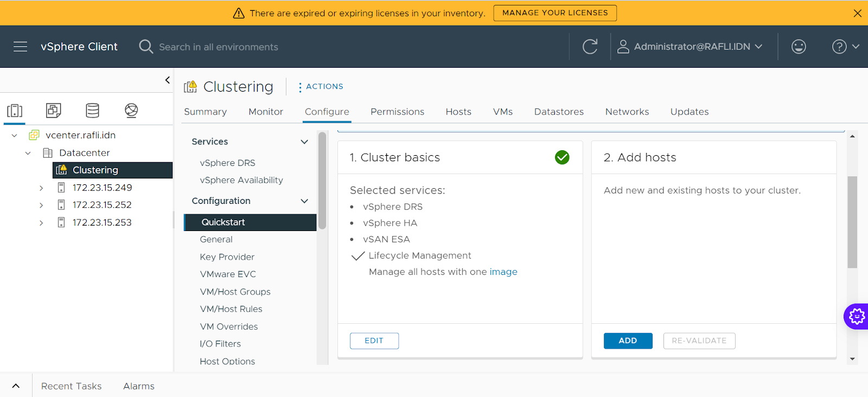Open the purple floating settings gear widget
This screenshot has width=868, height=397.
tap(856, 316)
